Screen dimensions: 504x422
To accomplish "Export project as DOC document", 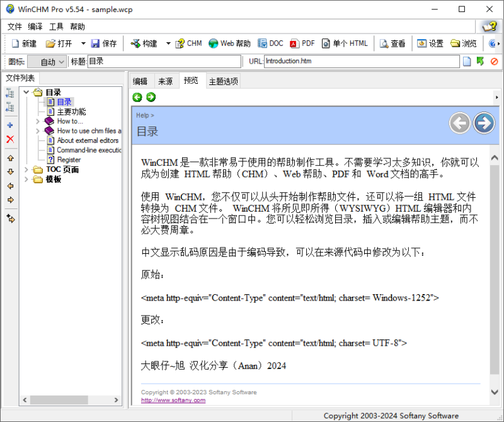I will pos(270,43).
